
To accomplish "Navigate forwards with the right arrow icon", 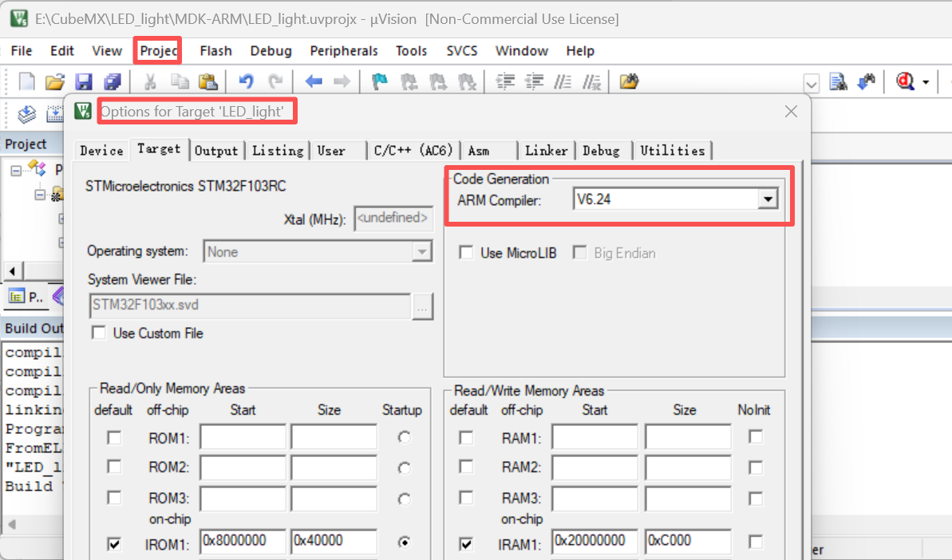I will click(x=342, y=81).
